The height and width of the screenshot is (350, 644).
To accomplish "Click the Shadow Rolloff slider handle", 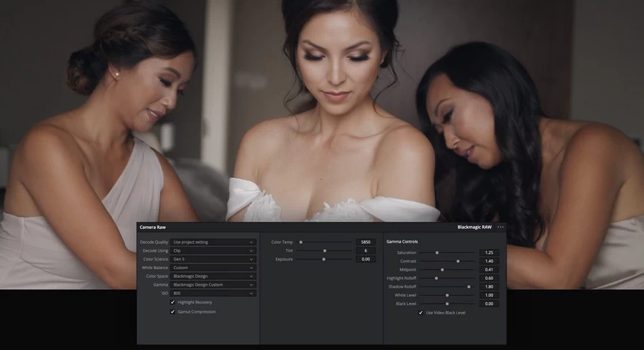I will coord(469,287).
